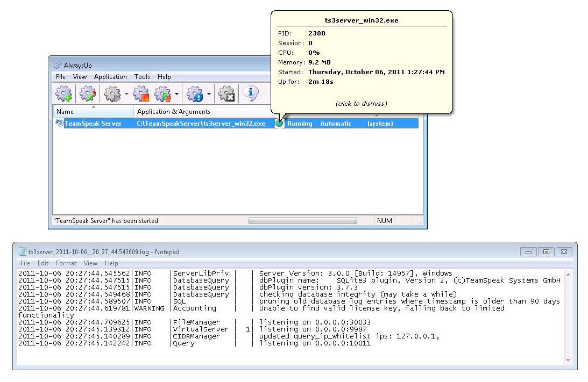
Task: Click status message "TeamSpeak Server" has been started
Action: tap(105, 221)
